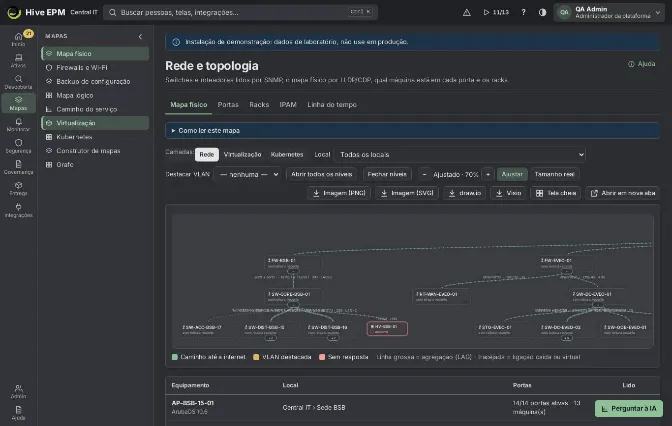Open Grafo map entry
The width and height of the screenshot is (672, 426).
pos(95,165)
